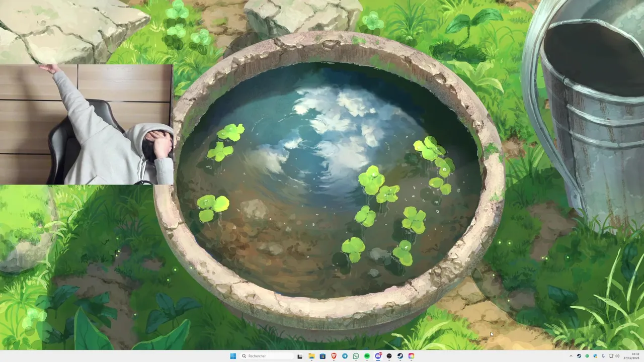Open Windows Security tray icon
Screen dimensions: 644x362
coord(595,356)
